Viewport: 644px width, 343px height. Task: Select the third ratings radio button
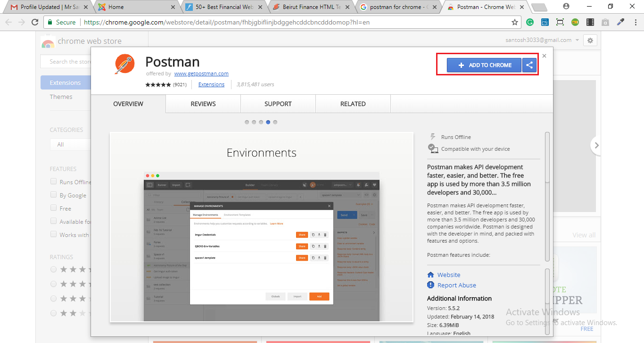point(53,298)
